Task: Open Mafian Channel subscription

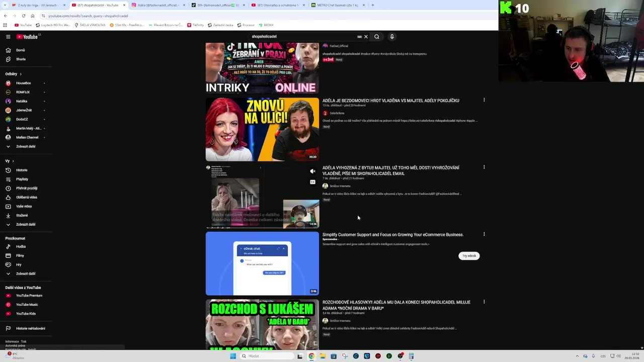Action: point(27,138)
